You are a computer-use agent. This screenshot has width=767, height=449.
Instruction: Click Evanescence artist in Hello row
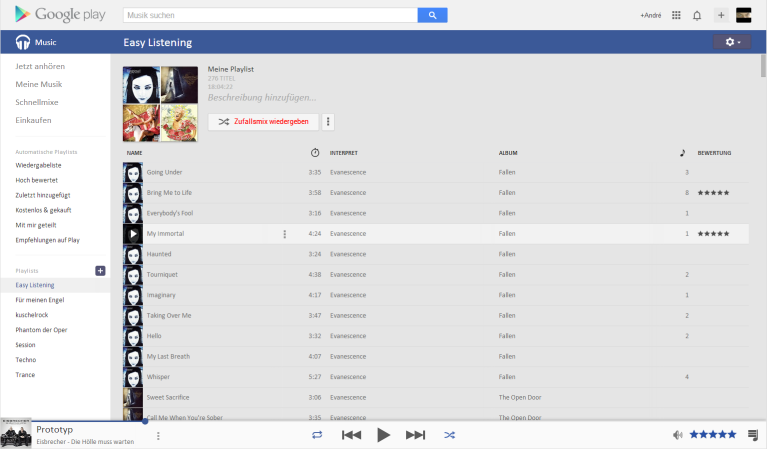[348, 336]
